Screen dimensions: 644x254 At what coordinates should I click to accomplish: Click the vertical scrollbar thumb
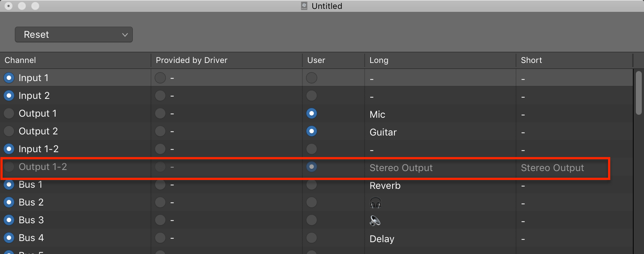(x=638, y=93)
